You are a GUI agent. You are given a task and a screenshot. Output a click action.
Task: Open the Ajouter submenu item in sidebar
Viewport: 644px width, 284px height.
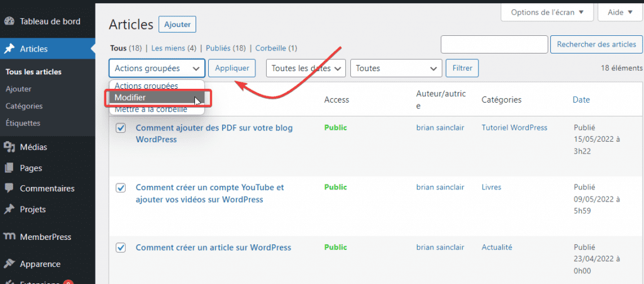18,89
